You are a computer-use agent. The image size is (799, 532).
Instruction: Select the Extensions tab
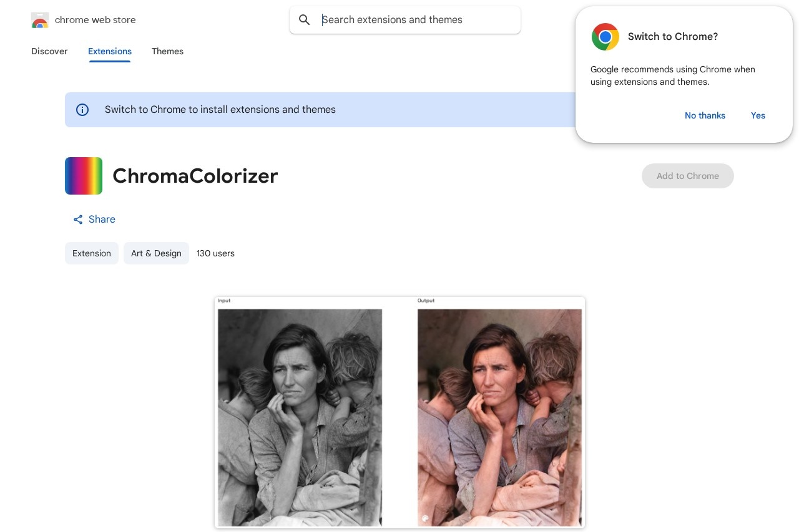point(110,52)
